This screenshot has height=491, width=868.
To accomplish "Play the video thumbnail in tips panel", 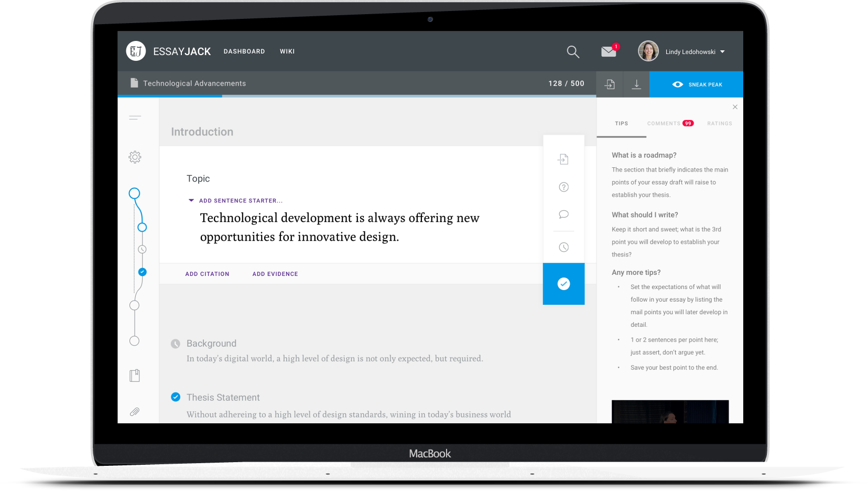I will pos(670,412).
